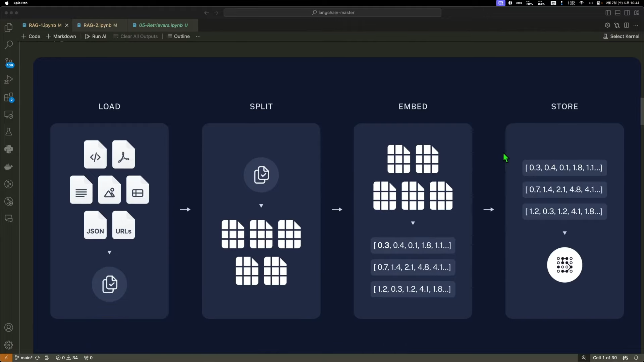The width and height of the screenshot is (644, 362).
Task: Toggle the primary sidebar layout button
Action: [x=608, y=13]
